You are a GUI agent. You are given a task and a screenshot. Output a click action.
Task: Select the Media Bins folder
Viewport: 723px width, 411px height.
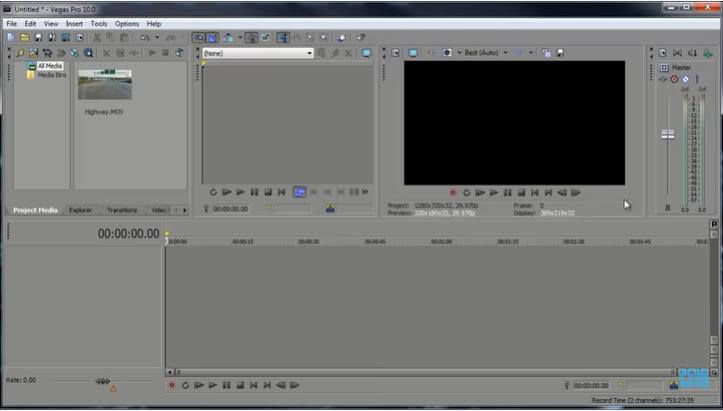click(52, 75)
